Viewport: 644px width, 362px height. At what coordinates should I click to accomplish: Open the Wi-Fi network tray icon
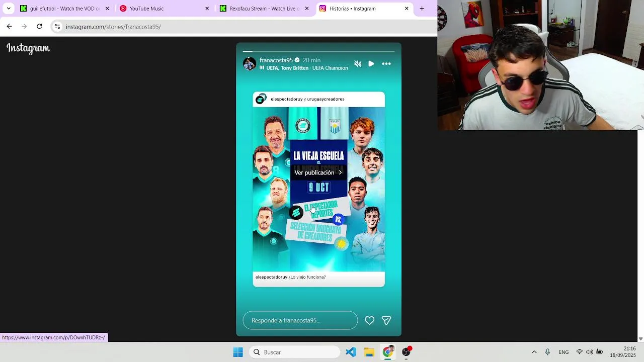pos(580,352)
